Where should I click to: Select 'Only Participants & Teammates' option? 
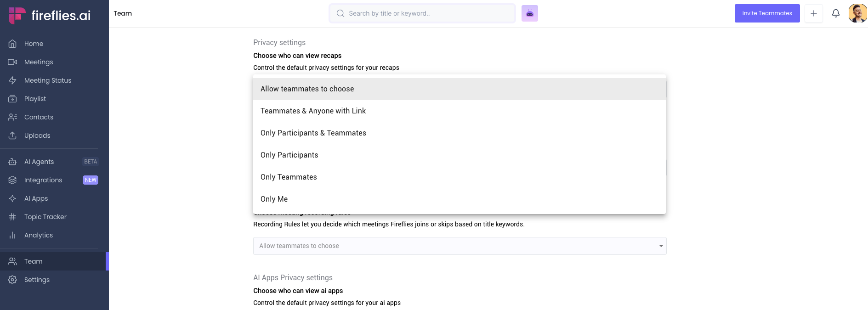[460, 133]
